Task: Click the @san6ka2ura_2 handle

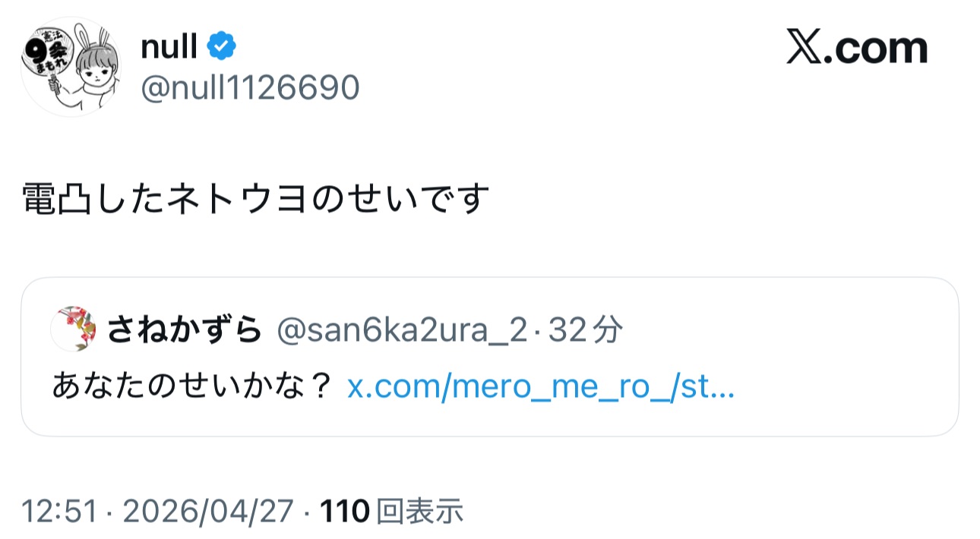Action: [401, 330]
